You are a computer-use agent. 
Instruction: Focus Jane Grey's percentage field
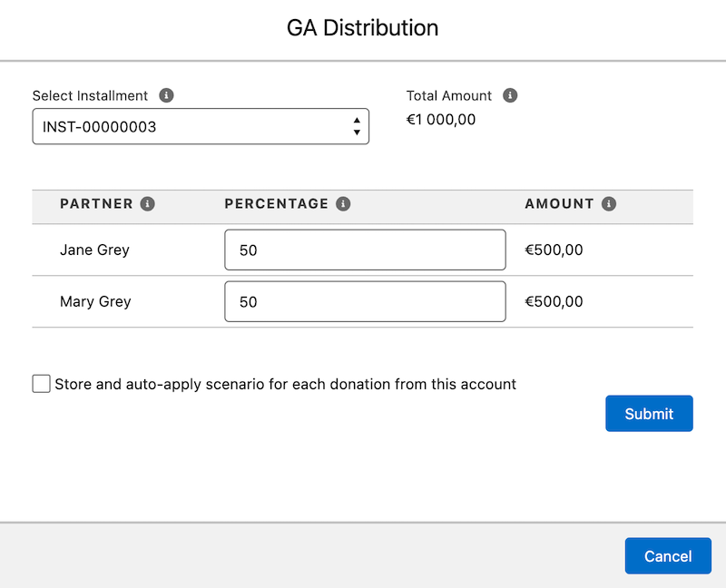(x=365, y=250)
